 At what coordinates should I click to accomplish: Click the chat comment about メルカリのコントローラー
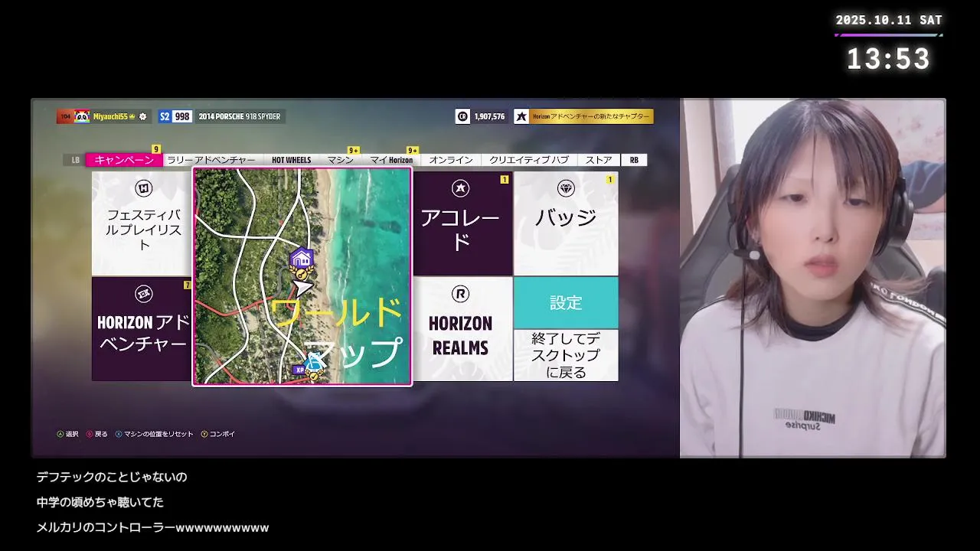[152, 527]
